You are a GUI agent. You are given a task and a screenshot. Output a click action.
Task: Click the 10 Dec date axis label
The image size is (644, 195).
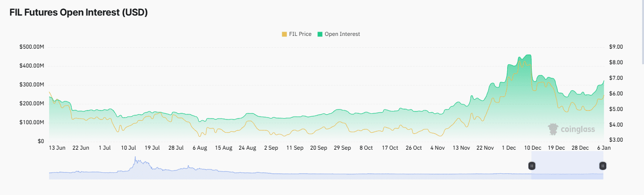click(533, 148)
